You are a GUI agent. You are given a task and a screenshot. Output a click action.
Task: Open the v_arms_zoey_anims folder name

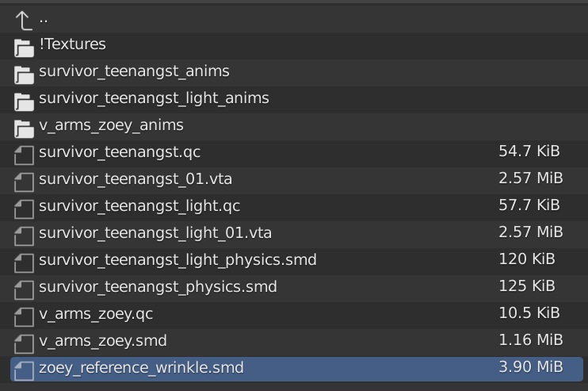pos(111,125)
